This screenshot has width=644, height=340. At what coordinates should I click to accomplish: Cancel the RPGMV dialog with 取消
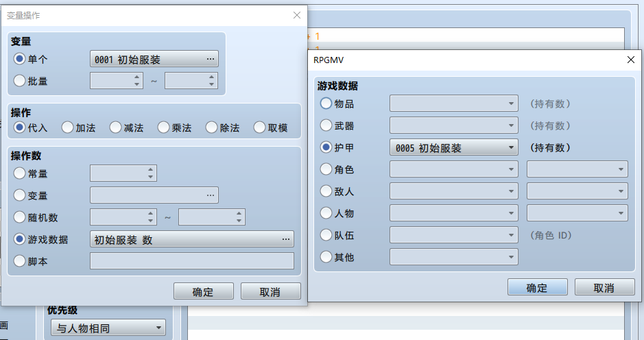[x=604, y=287]
